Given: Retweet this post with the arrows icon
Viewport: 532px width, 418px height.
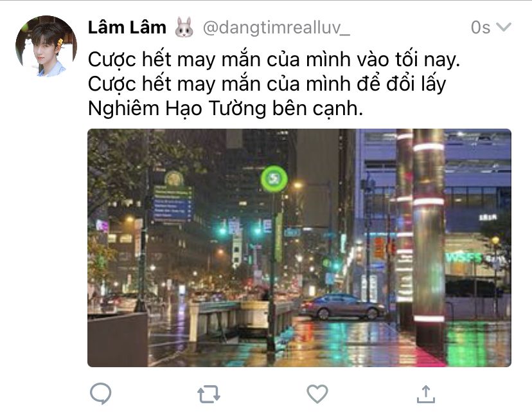Looking at the screenshot, I should pyautogui.click(x=209, y=394).
